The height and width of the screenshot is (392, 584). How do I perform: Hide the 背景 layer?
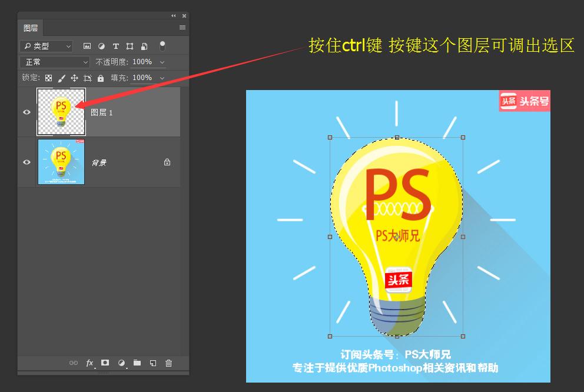(26, 162)
